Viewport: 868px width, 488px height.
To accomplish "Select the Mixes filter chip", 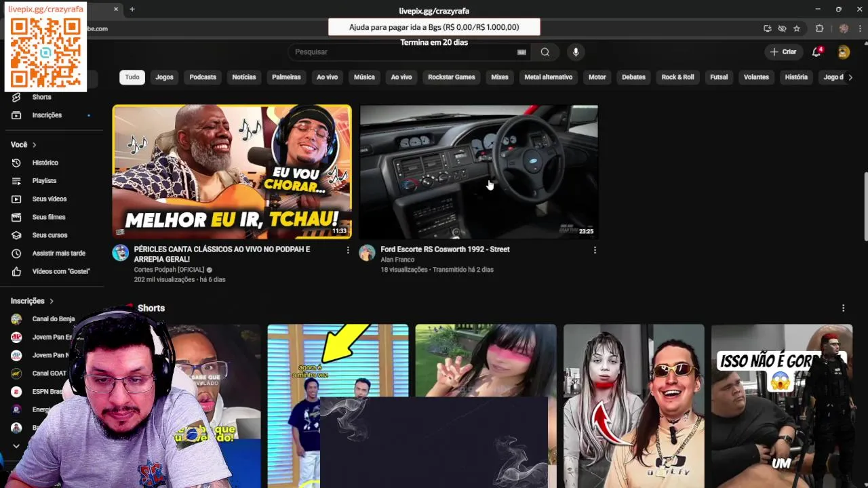I will (x=500, y=77).
